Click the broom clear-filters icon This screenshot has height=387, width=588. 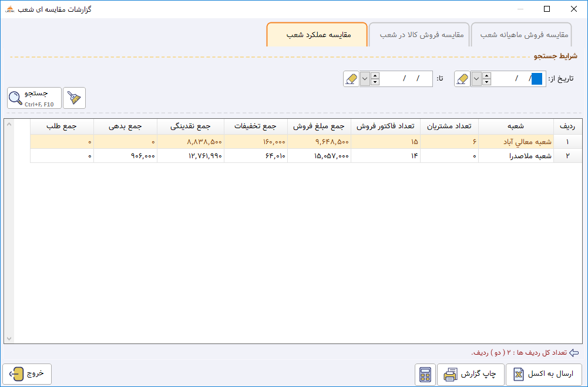coord(74,98)
